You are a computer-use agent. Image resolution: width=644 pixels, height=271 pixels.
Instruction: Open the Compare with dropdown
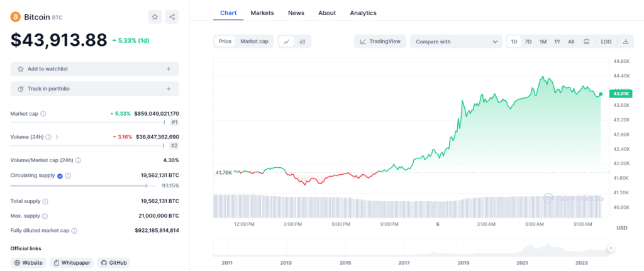pos(456,41)
